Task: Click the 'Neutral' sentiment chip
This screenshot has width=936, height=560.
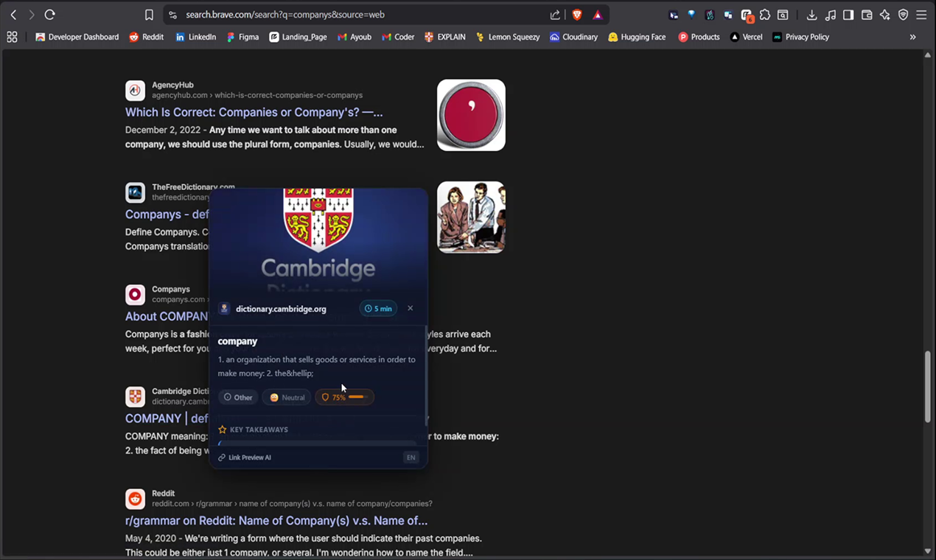Action: [287, 397]
